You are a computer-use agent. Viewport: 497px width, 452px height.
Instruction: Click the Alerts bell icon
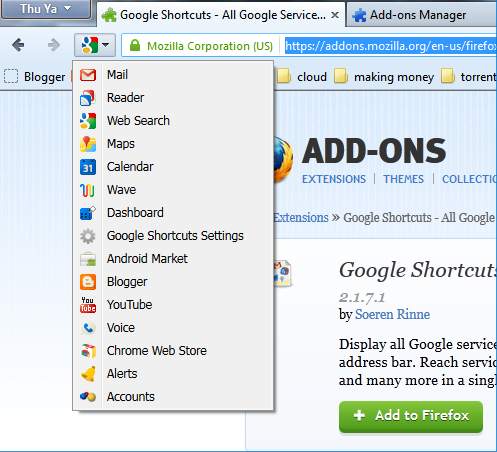(x=88, y=374)
